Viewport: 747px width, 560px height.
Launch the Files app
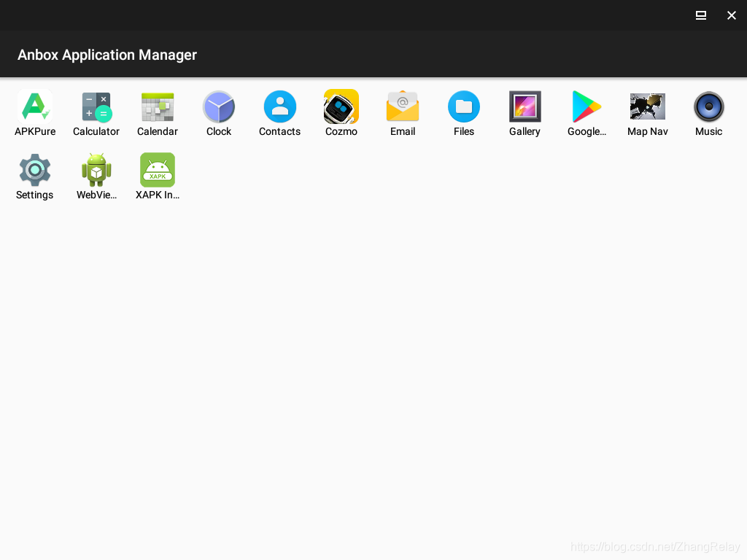coord(464,106)
